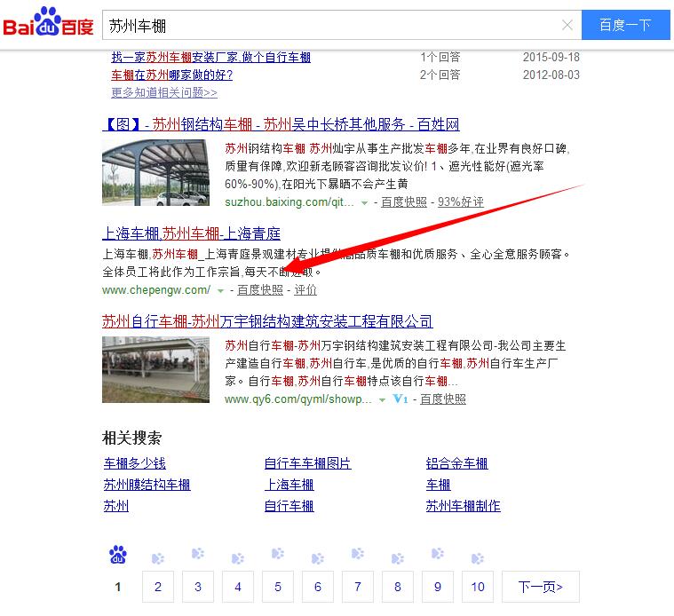674x616 pixels.
Task: Click the Baidu logo
Action: 48,22
